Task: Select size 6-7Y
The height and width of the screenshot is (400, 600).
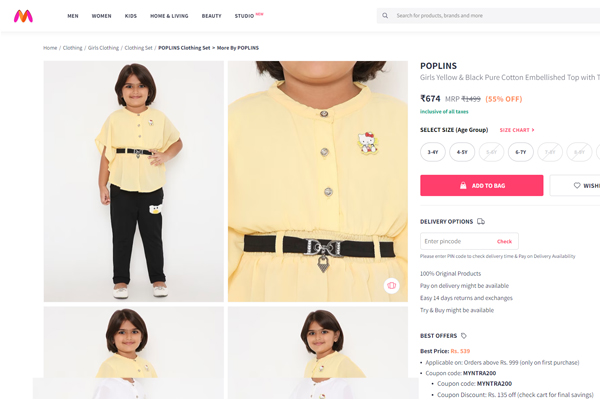Action: coord(521,152)
